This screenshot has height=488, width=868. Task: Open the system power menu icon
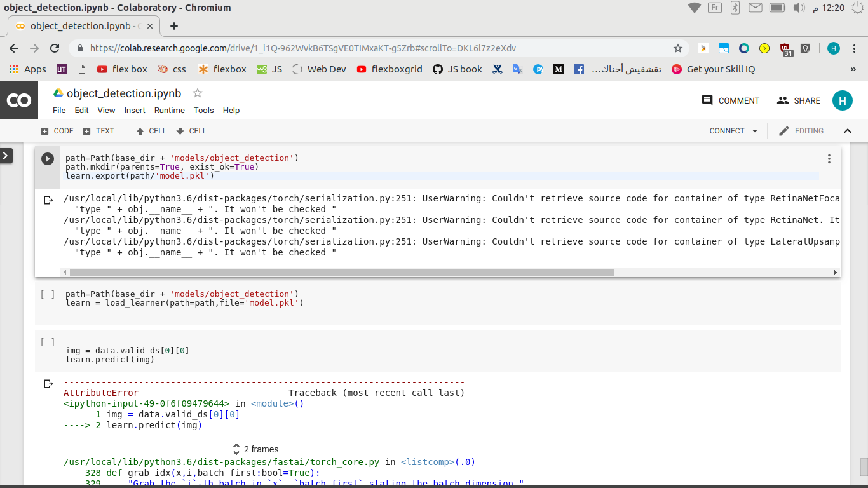click(858, 8)
